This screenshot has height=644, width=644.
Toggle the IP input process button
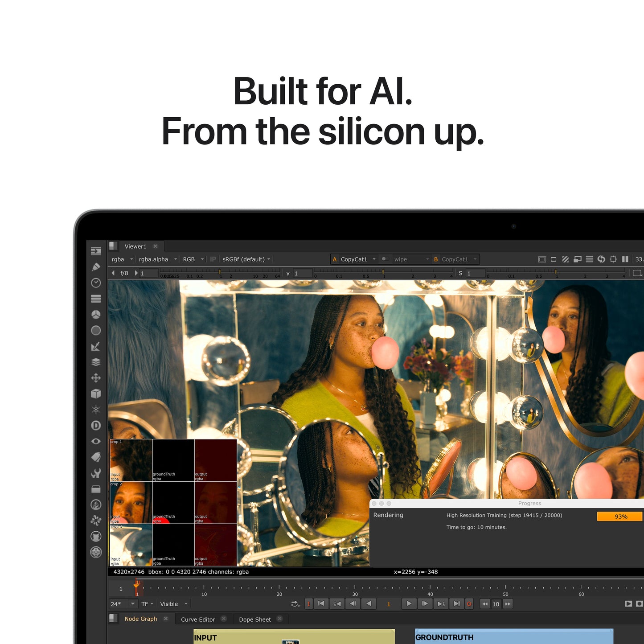213,259
